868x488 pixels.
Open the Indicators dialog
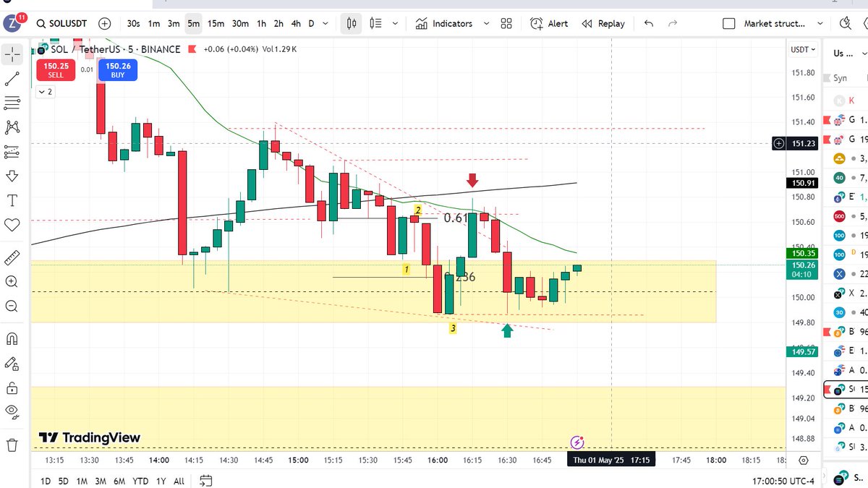coord(443,23)
